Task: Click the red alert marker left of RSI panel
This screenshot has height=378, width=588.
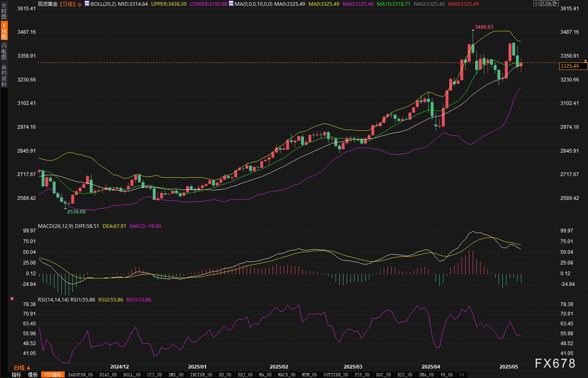Action: tap(12, 299)
